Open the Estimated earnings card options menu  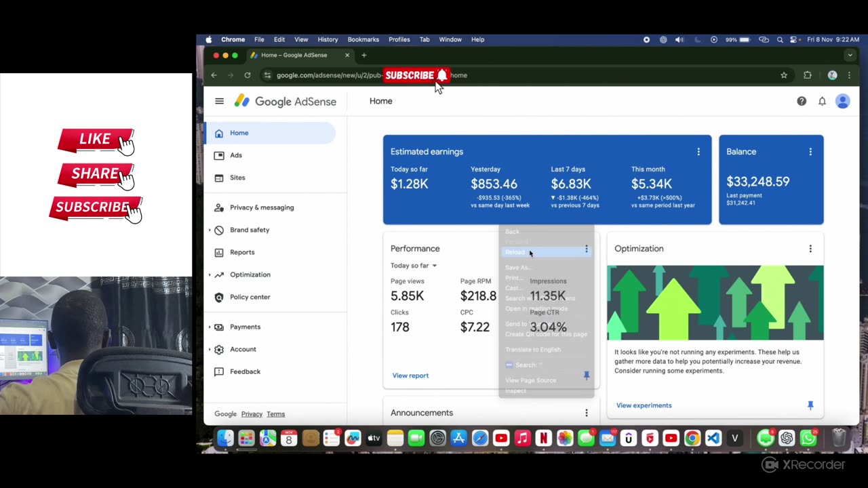[x=698, y=152]
